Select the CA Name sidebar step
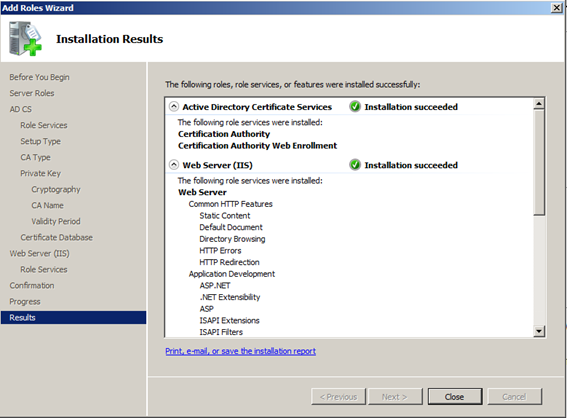The width and height of the screenshot is (567, 418). pyautogui.click(x=47, y=205)
